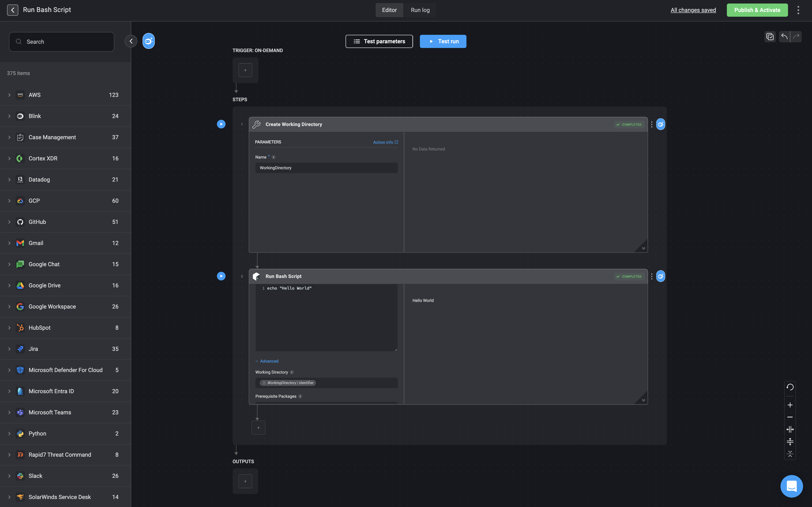
Task: Click the Create Working Directory wrench icon
Action: (x=257, y=124)
